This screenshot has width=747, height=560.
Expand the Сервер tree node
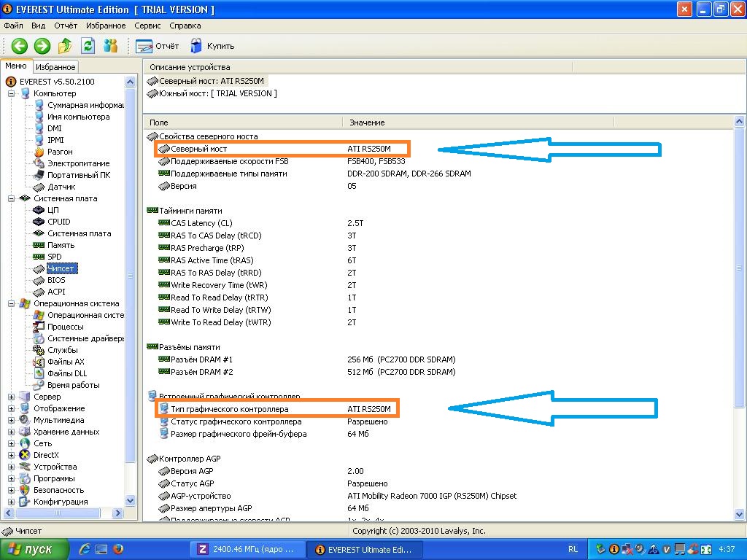pyautogui.click(x=11, y=397)
